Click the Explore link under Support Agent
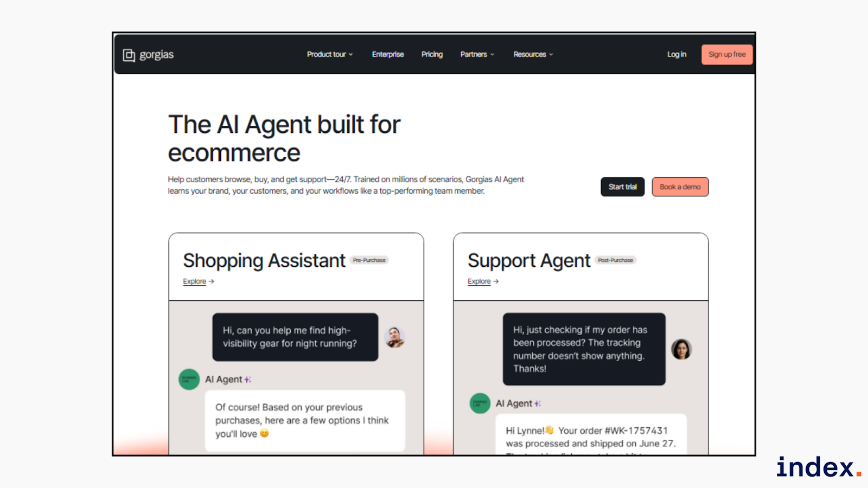Screen dimensions: 868x488 click(x=479, y=281)
